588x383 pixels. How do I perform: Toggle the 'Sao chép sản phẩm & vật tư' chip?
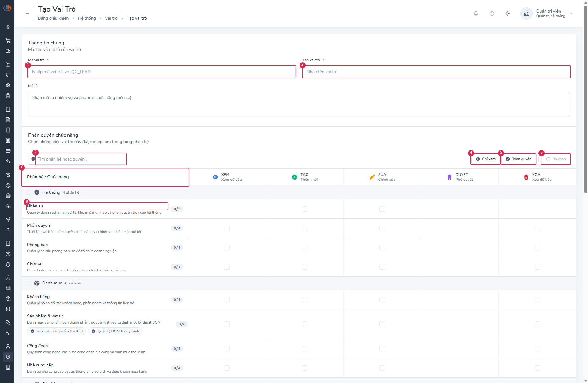[x=57, y=331]
